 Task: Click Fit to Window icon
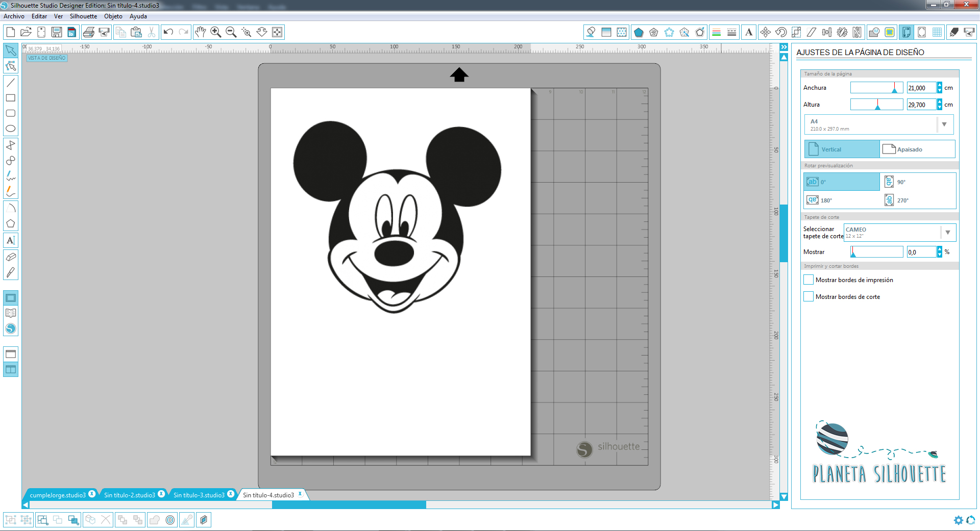(277, 32)
